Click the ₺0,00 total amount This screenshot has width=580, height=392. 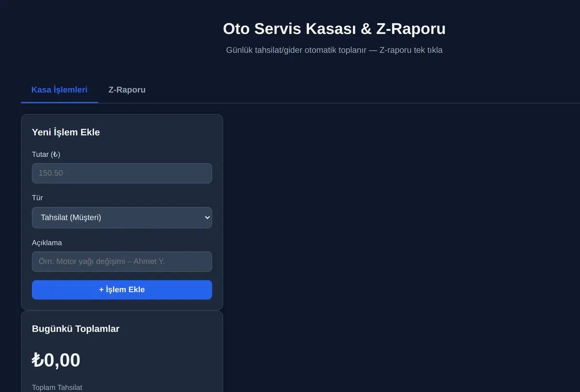pyautogui.click(x=56, y=360)
